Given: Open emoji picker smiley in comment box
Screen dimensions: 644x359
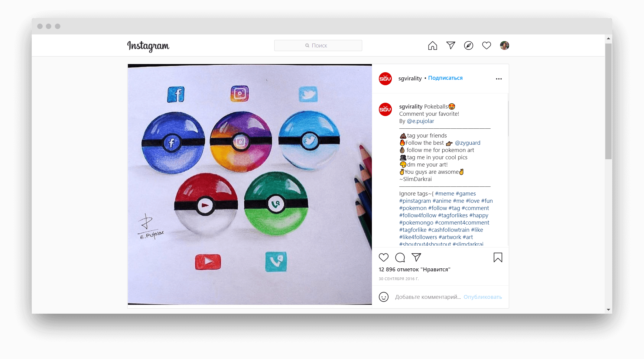Looking at the screenshot, I should [x=384, y=297].
